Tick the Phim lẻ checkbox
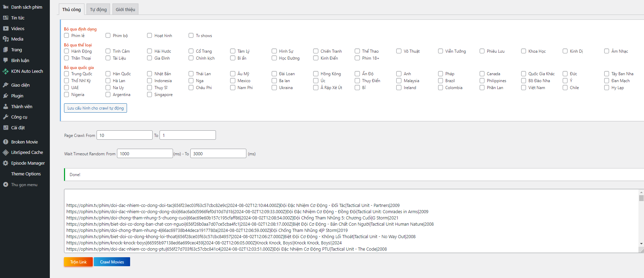The height and width of the screenshot is (278, 644). point(66,35)
